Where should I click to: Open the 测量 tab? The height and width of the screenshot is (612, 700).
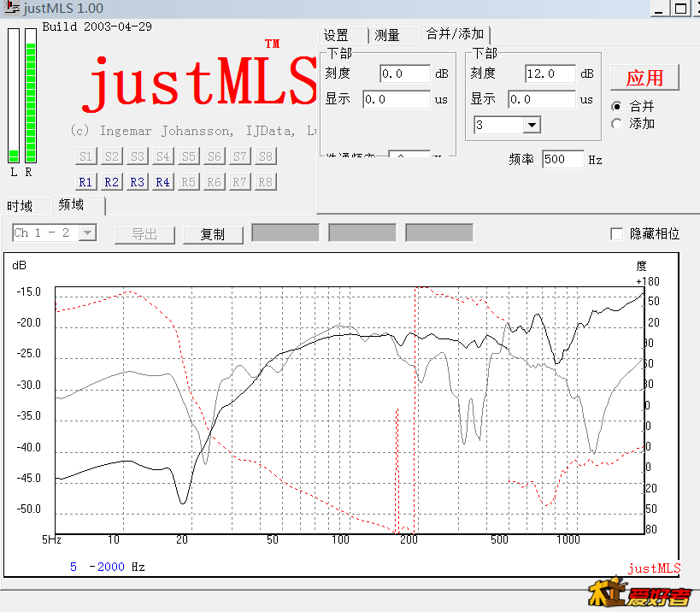(387, 35)
